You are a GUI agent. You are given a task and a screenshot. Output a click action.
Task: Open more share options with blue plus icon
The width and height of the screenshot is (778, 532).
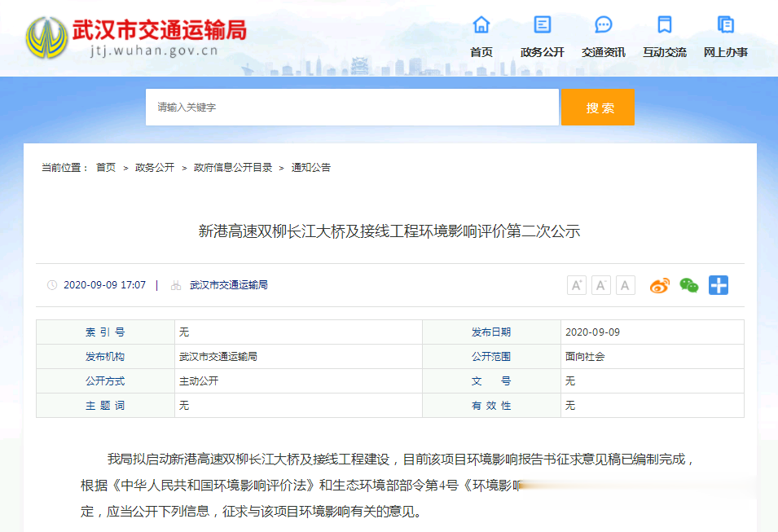[718, 285]
